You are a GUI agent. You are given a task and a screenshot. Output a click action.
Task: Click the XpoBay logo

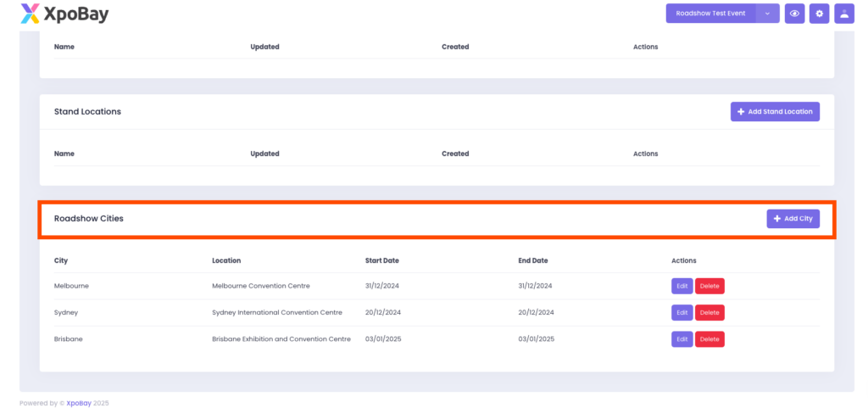[64, 14]
